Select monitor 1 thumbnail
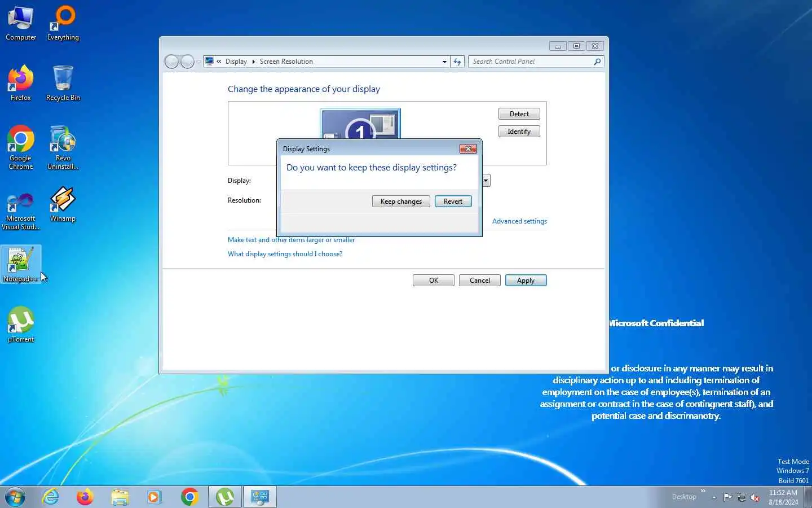 tap(360, 124)
